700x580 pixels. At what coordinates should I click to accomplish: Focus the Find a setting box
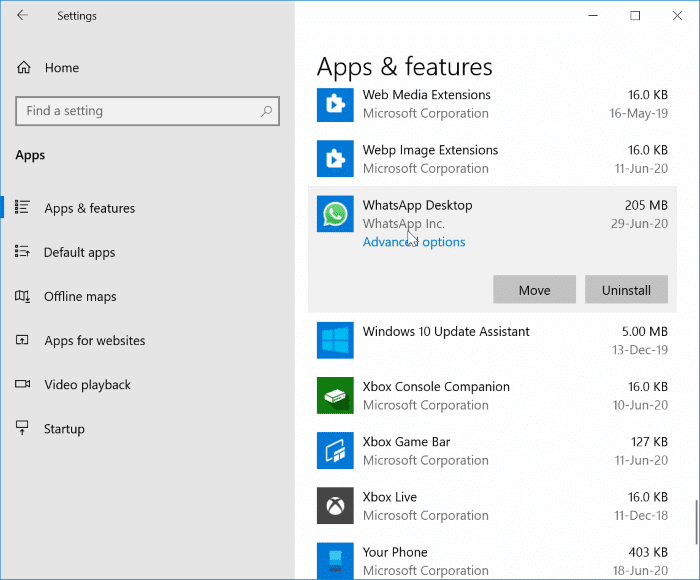tap(147, 111)
